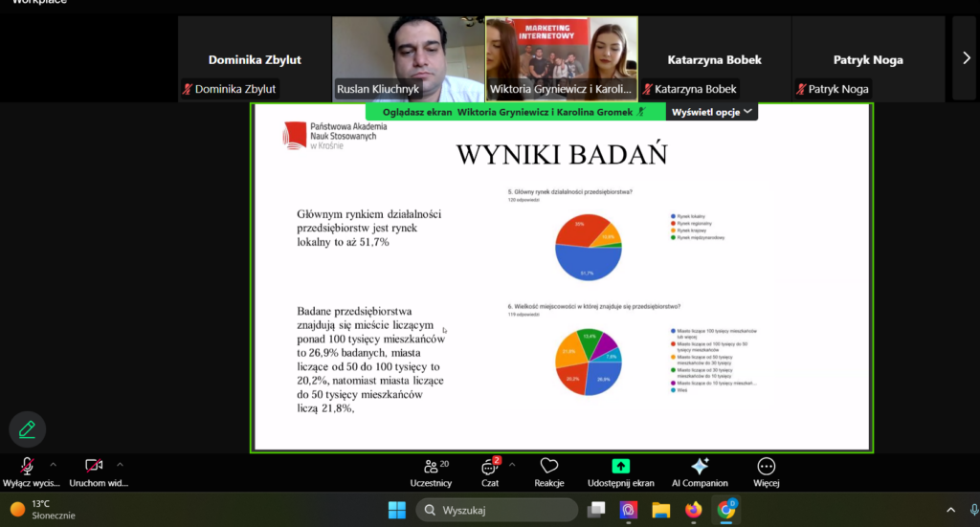Expand audio options arrow next to microphone

[x=53, y=465]
